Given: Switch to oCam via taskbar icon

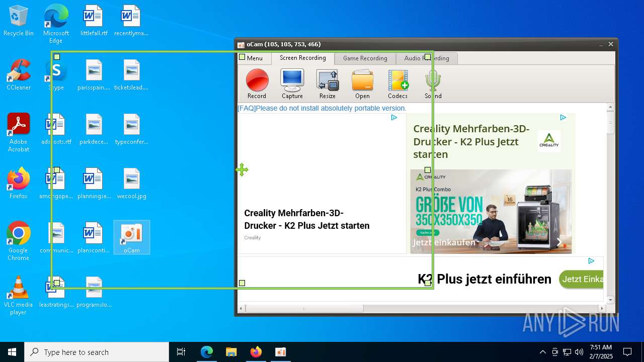Looking at the screenshot, I should (x=280, y=352).
